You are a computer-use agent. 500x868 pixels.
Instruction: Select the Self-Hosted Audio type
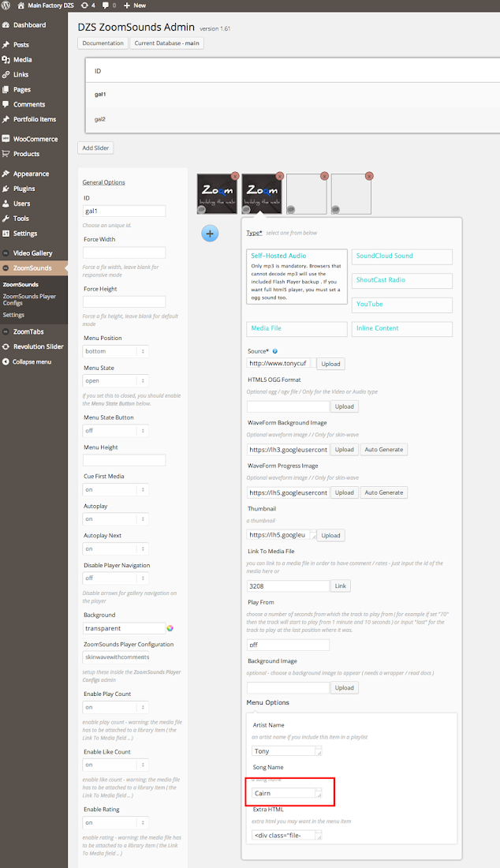(297, 277)
